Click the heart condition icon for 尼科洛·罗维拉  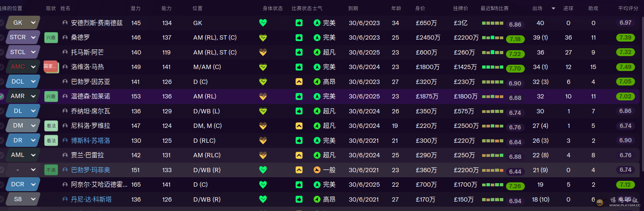pyautogui.click(x=263, y=126)
